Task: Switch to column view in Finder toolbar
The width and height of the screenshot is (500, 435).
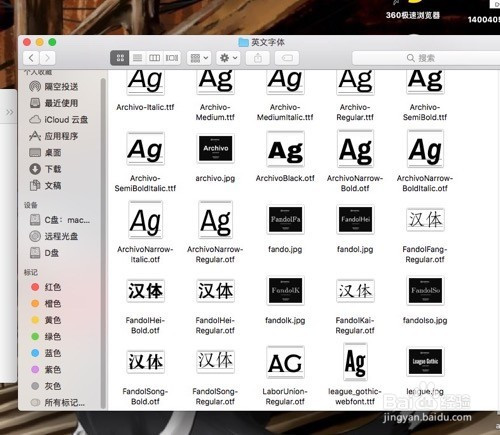Action: [154, 58]
